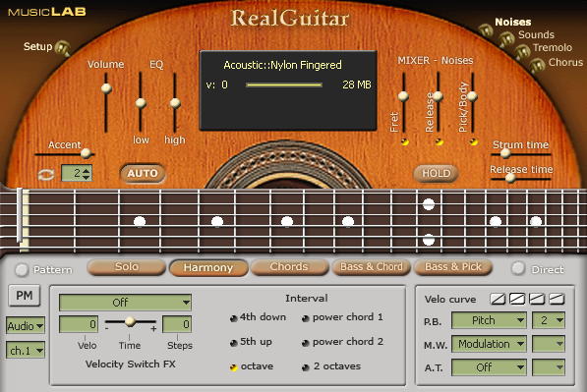Click the AUTO button

pos(143,174)
